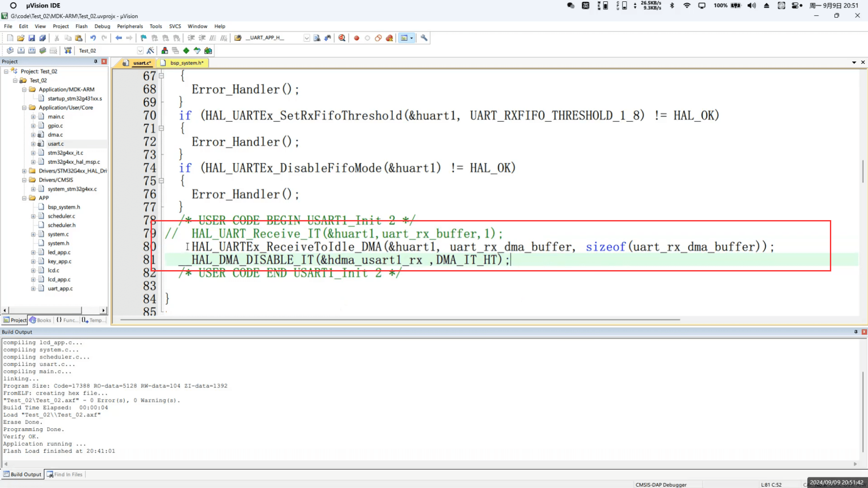Pin the Project panel

[x=95, y=62]
